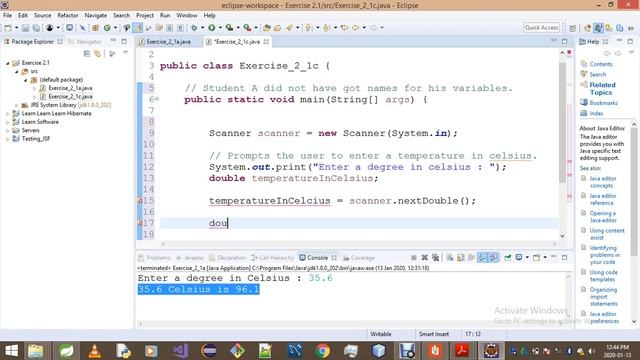Image resolution: width=640 pixels, height=360 pixels.
Task: Click the Java perspective icon at top right
Action: [598, 28]
